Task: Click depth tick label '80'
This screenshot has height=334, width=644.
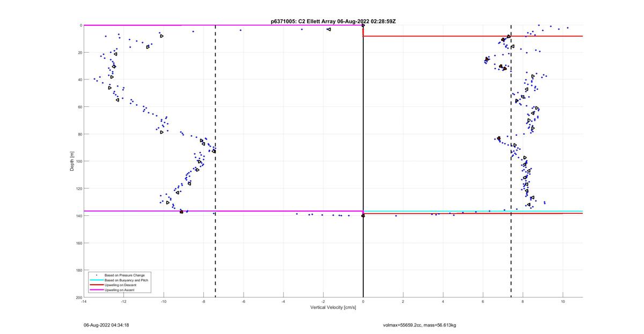Action: (x=79, y=134)
